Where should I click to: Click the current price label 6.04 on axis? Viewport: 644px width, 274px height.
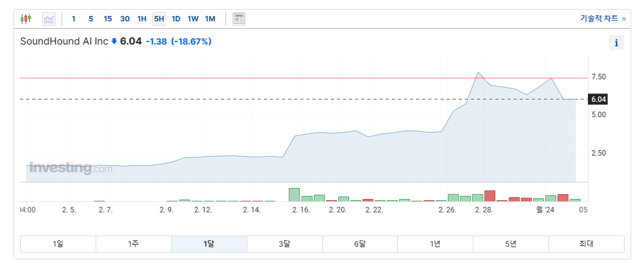pyautogui.click(x=597, y=99)
